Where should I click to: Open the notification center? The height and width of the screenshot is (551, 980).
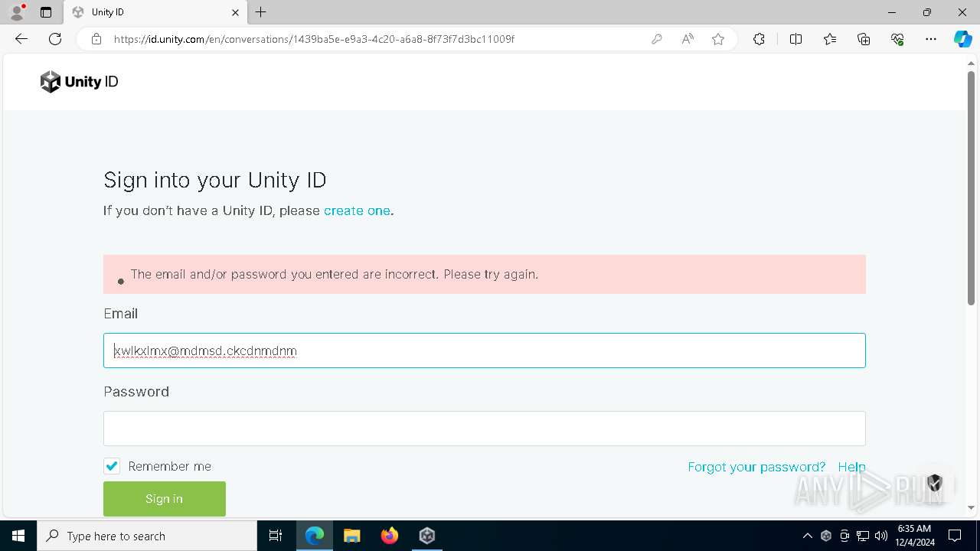click(x=955, y=536)
